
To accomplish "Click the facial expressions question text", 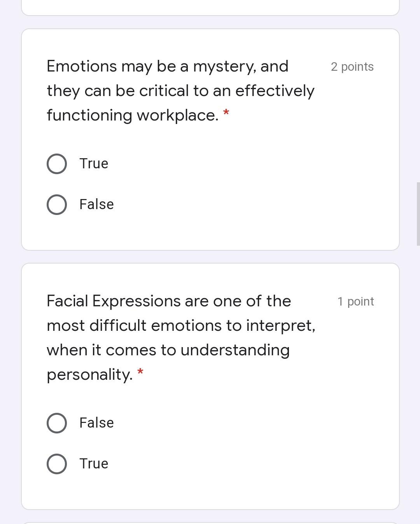I will tap(181, 325).
